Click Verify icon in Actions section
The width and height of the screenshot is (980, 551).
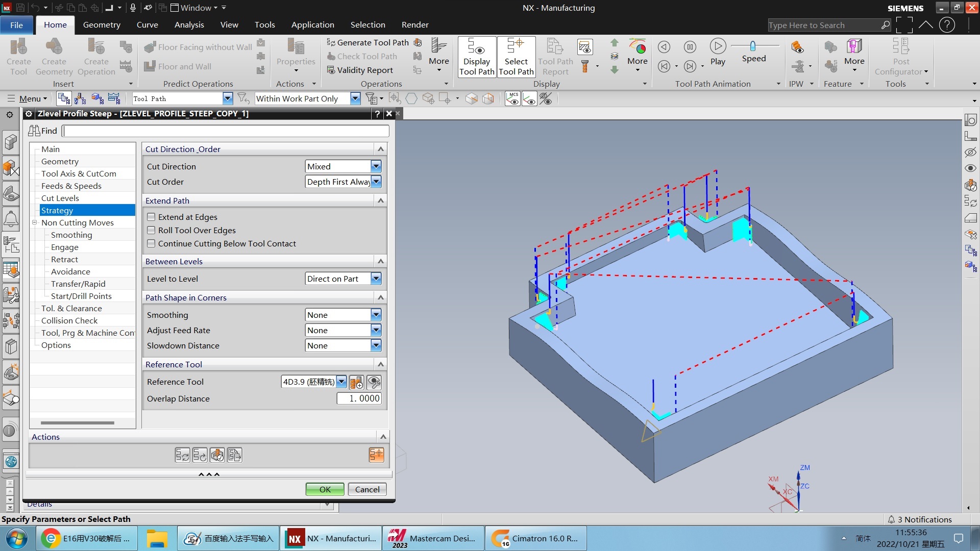click(x=217, y=455)
